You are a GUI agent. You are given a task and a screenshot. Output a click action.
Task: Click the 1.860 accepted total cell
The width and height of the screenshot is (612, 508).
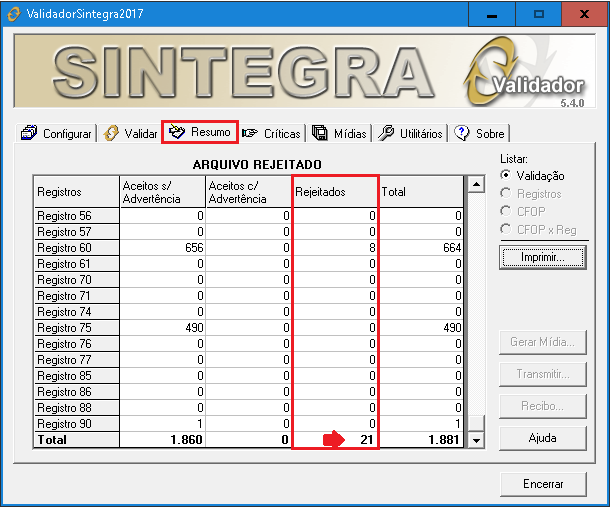coord(162,440)
